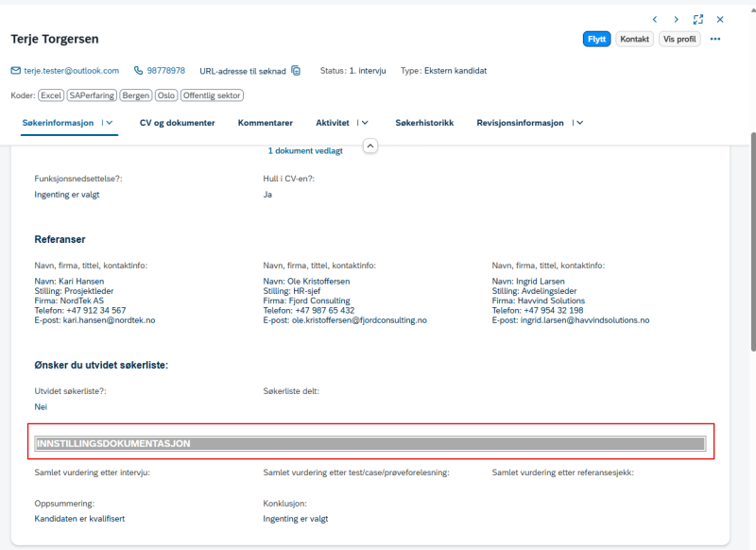Image resolution: width=756 pixels, height=550 pixels.
Task: Click the Ønsker du utvidet søkerliste heading
Action: (x=101, y=366)
